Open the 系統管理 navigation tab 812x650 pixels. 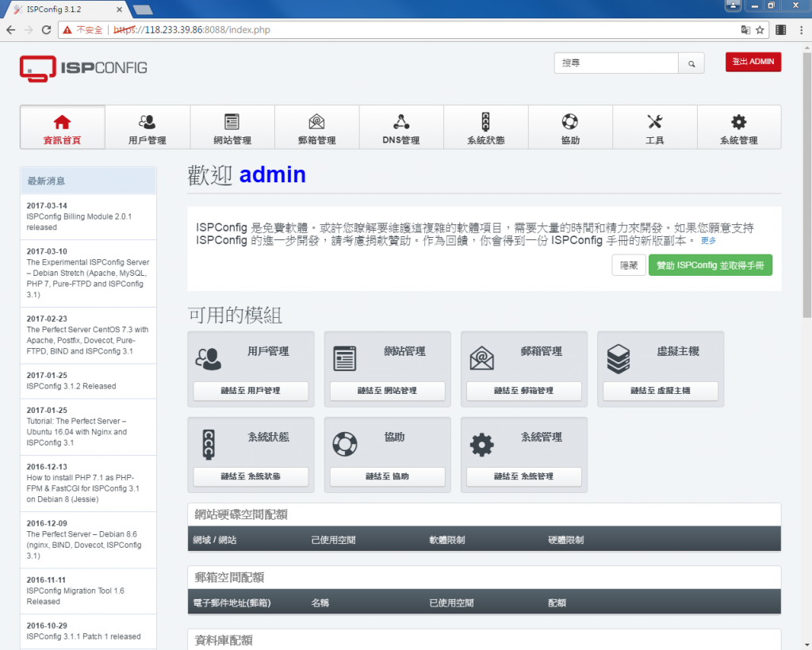[x=739, y=128]
